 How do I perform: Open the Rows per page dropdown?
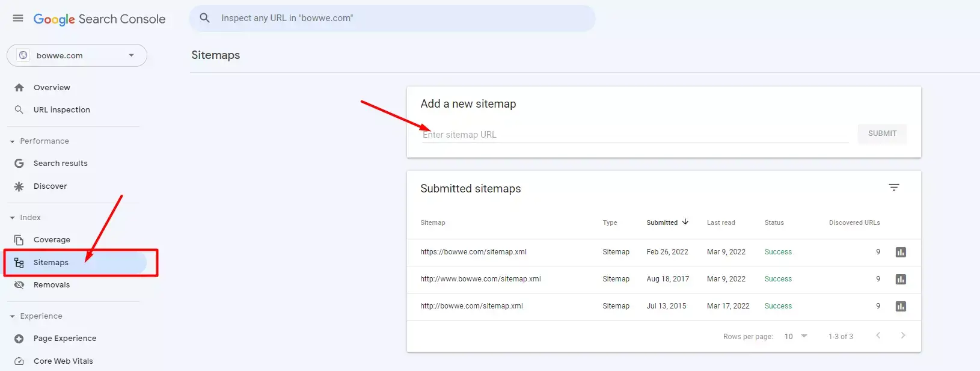pyautogui.click(x=796, y=337)
